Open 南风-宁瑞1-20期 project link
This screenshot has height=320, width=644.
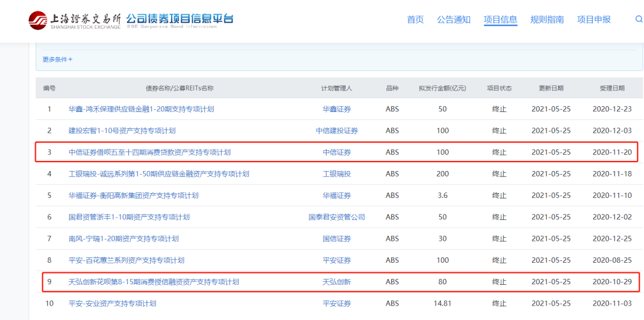pyautogui.click(x=123, y=239)
